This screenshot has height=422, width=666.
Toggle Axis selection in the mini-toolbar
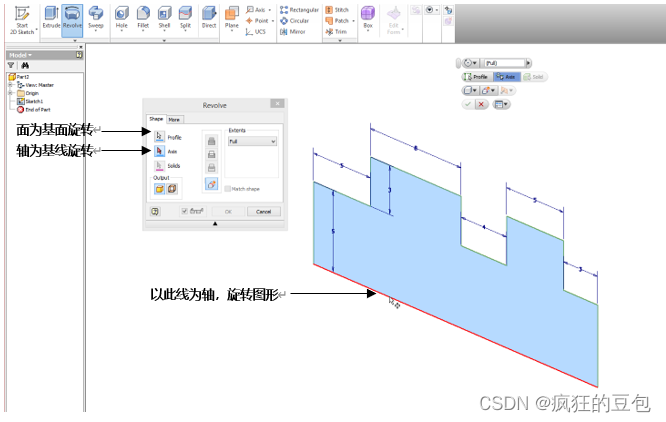[x=506, y=76]
